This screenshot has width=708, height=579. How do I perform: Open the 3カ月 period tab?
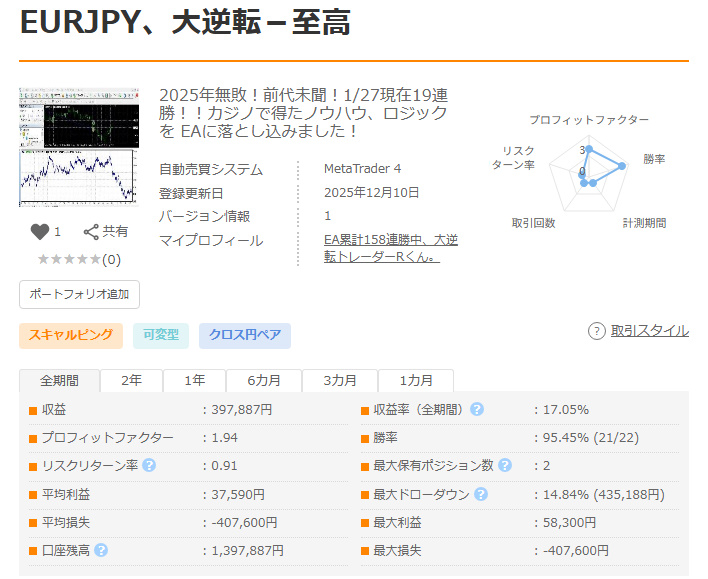click(340, 380)
